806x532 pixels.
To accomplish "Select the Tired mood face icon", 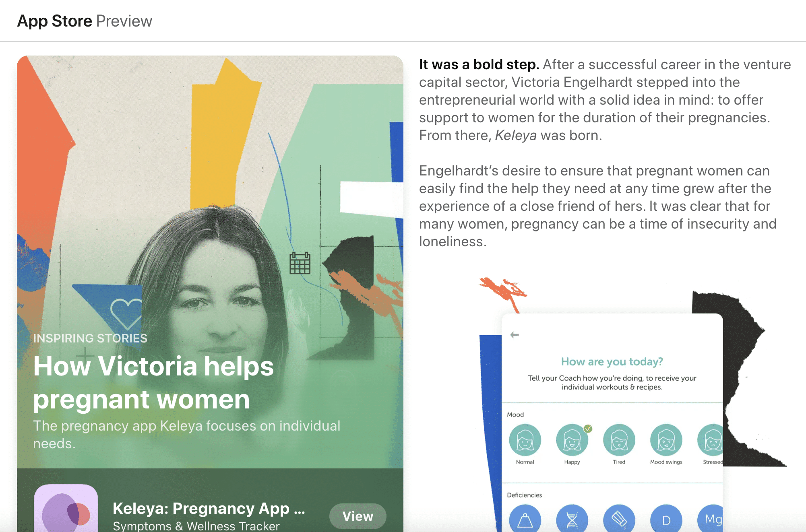I will [619, 440].
